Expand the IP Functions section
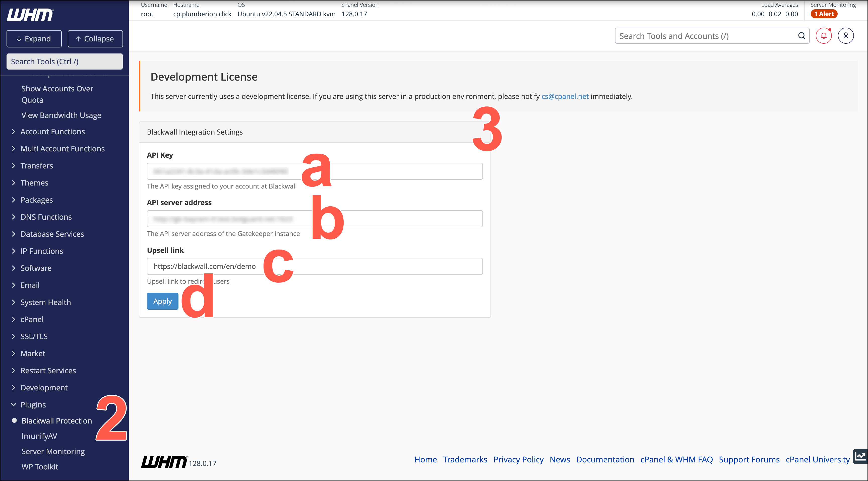 [x=42, y=251]
